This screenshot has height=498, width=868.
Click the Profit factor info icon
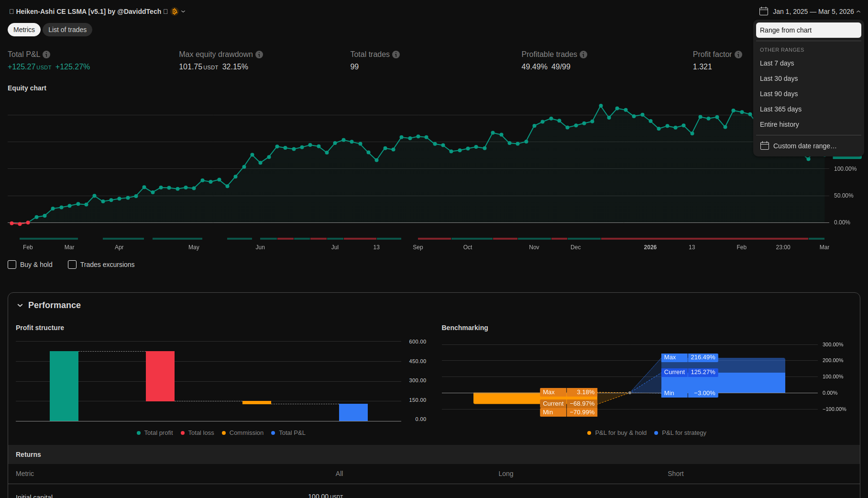point(738,55)
